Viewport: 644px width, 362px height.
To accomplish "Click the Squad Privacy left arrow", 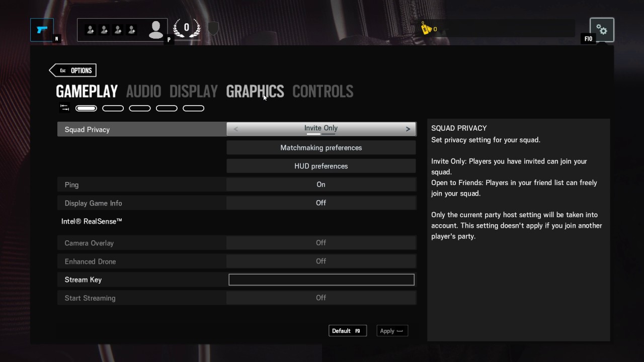I will pyautogui.click(x=236, y=129).
